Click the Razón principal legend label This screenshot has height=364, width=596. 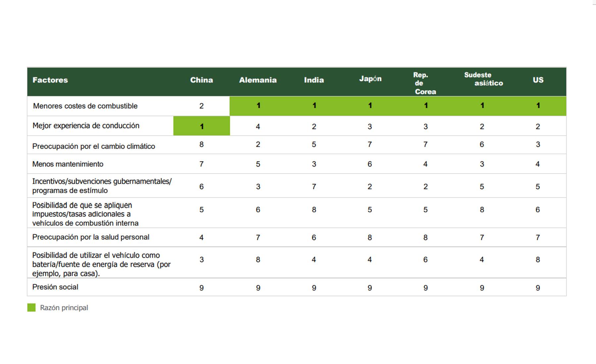[64, 308]
